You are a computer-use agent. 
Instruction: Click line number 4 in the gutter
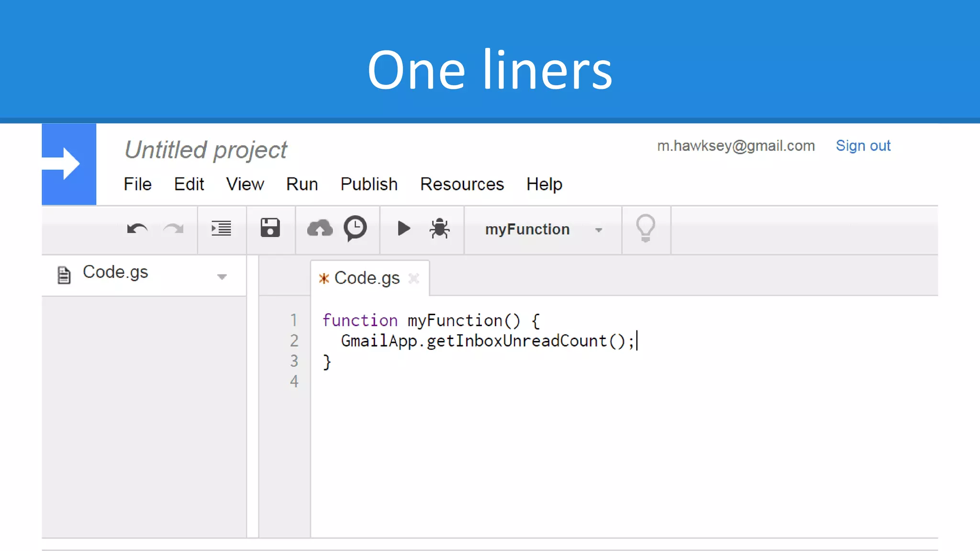(x=294, y=381)
